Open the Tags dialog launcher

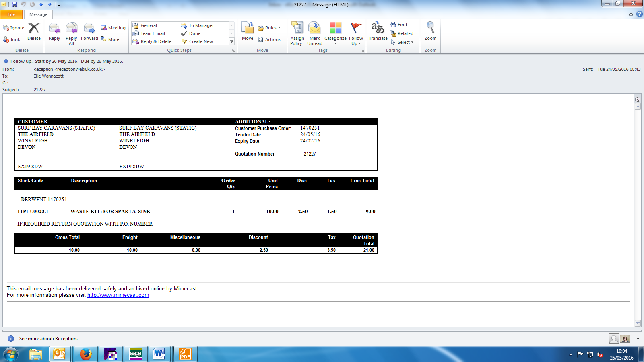pos(362,51)
